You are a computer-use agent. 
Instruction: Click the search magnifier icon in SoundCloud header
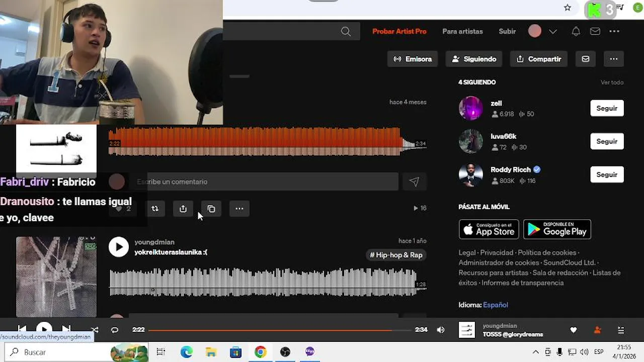[x=346, y=31]
